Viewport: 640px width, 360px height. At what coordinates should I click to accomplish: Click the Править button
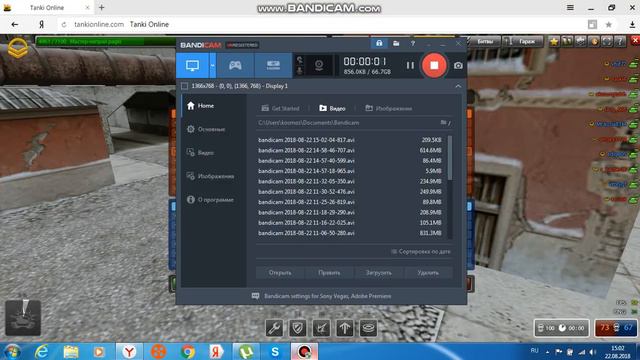329,273
